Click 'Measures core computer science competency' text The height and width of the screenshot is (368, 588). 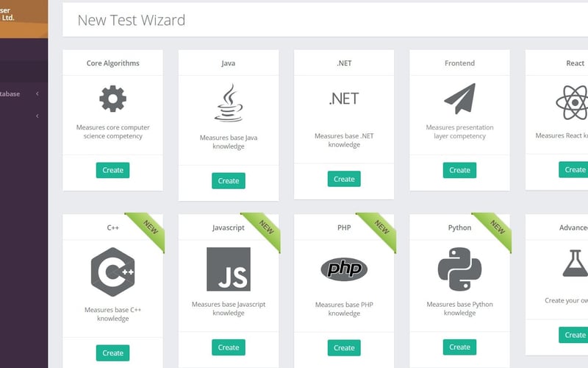[113, 132]
